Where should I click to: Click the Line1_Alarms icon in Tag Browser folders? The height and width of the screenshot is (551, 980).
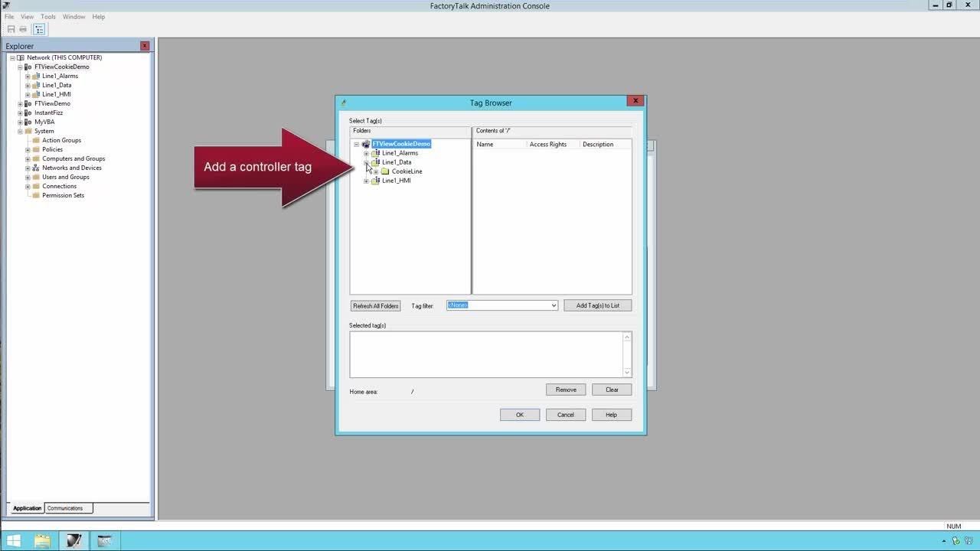(x=376, y=153)
